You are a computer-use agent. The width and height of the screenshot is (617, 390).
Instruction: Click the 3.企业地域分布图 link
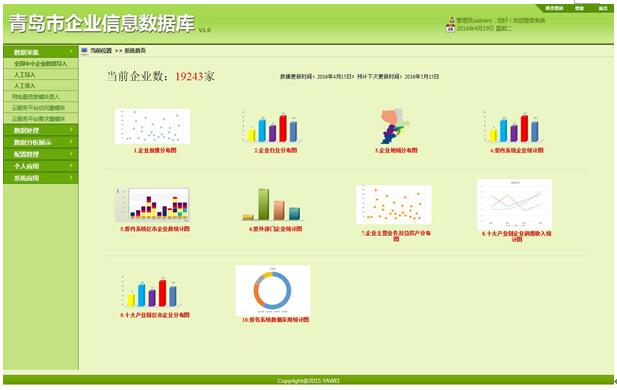[396, 150]
